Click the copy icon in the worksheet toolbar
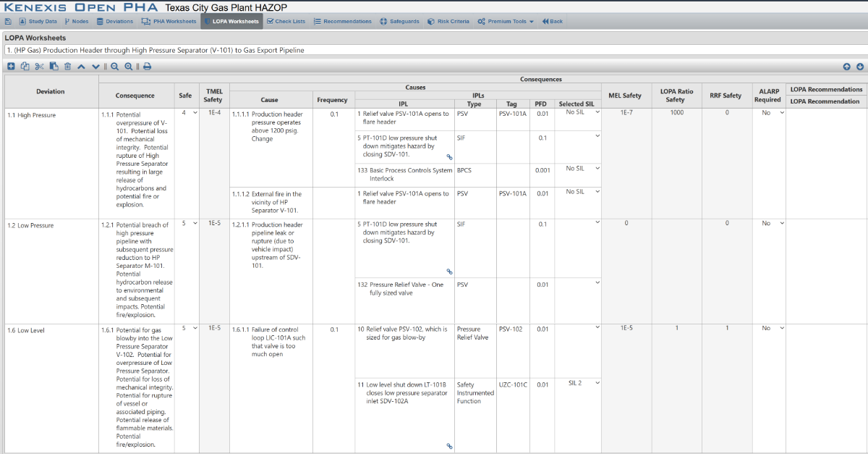Viewport: 868px width, 454px height. click(25, 67)
